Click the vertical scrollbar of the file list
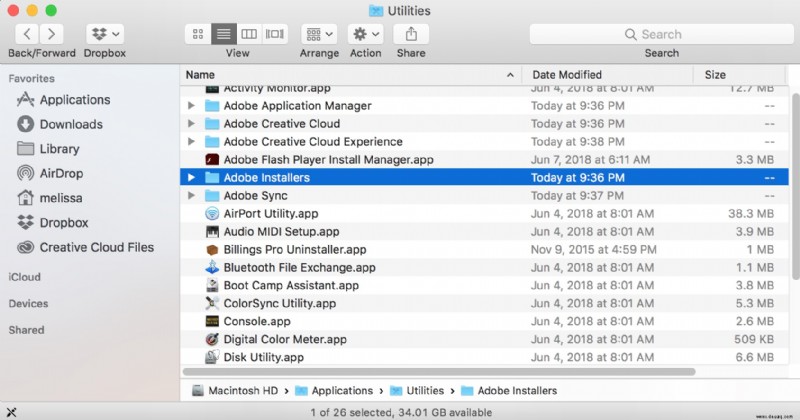 click(x=795, y=186)
